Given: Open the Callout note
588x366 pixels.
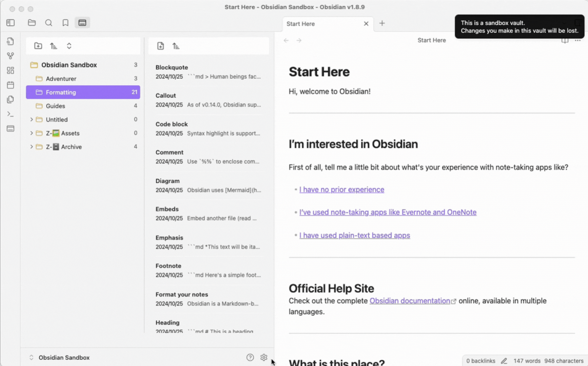Looking at the screenshot, I should click(x=209, y=100).
